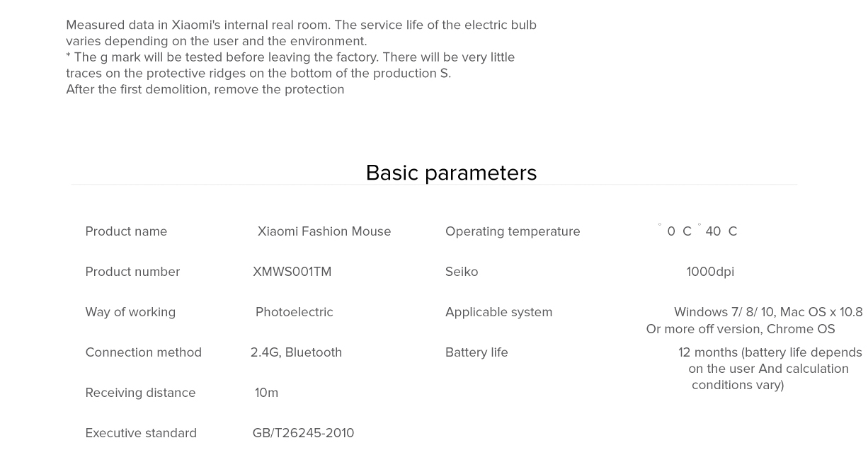
Task: Click the Applicable system label
Action: pos(498,312)
